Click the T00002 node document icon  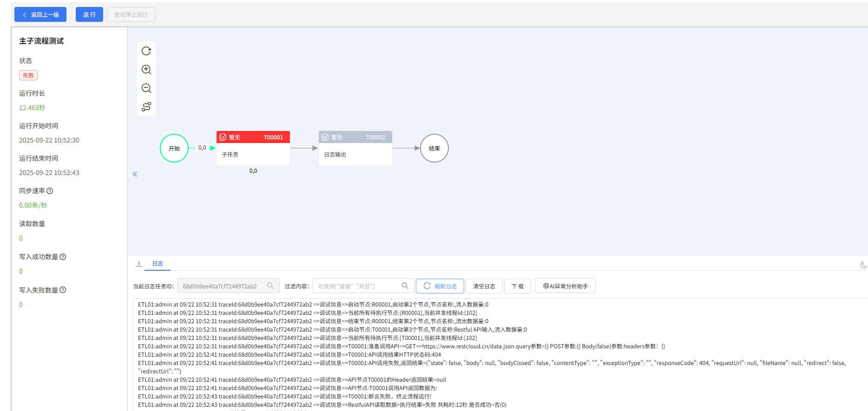click(x=325, y=137)
